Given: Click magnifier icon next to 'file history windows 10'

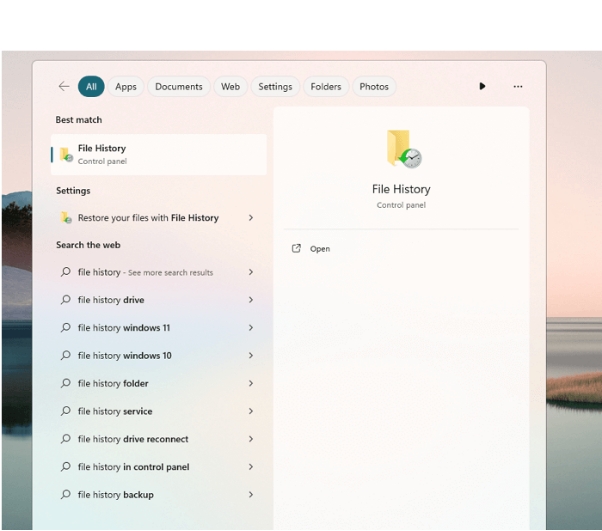Looking at the screenshot, I should tap(66, 355).
